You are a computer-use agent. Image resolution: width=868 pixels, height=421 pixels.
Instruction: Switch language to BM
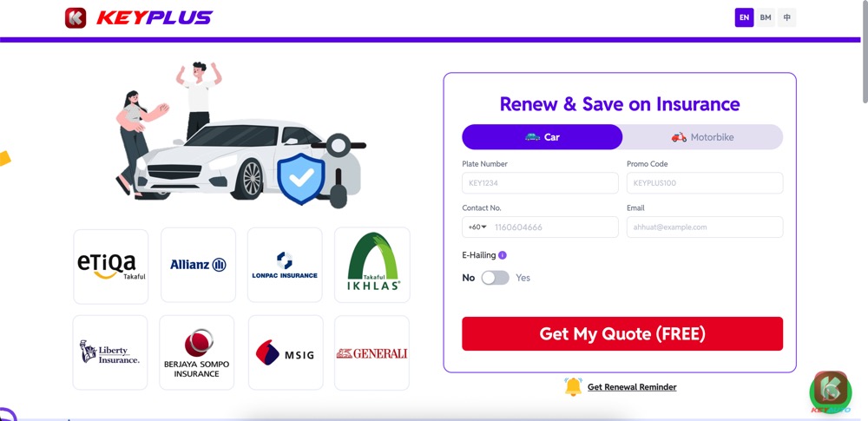click(766, 17)
